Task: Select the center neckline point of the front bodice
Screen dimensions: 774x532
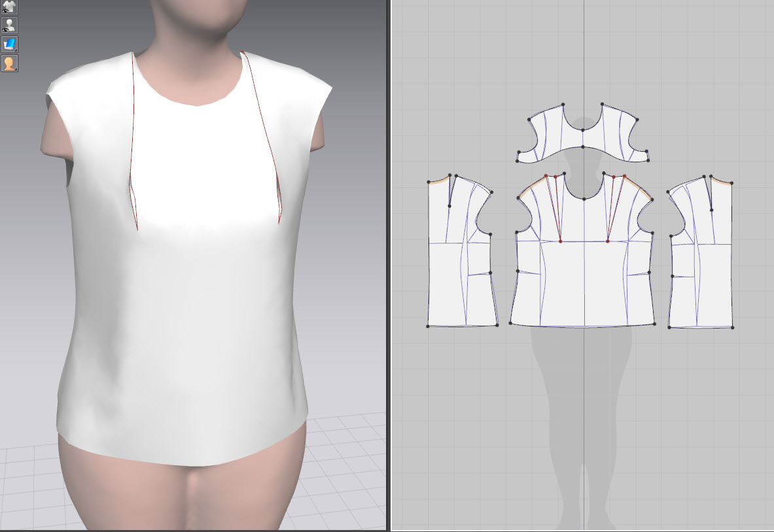Action: [x=584, y=199]
